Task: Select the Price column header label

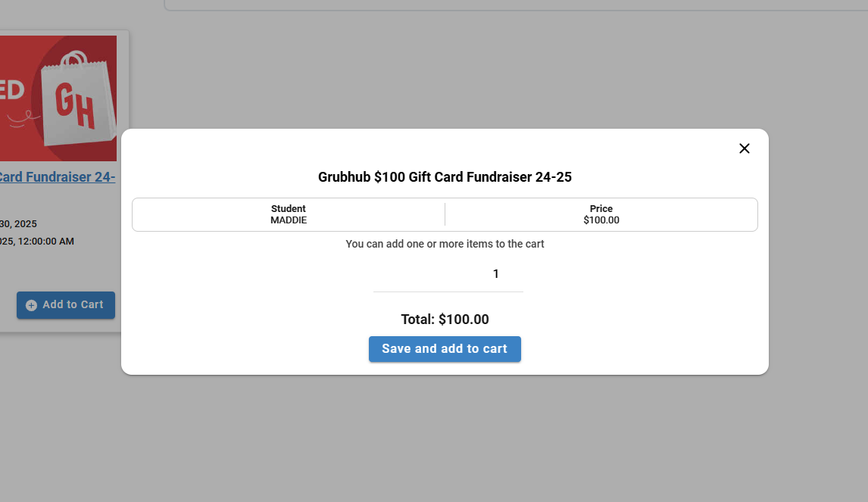Action: tap(601, 209)
